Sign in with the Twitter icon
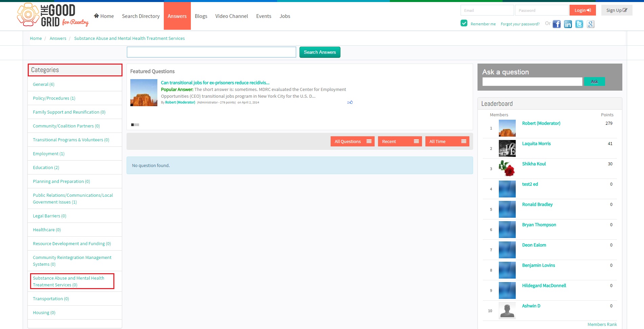The width and height of the screenshot is (644, 329). 579,24
